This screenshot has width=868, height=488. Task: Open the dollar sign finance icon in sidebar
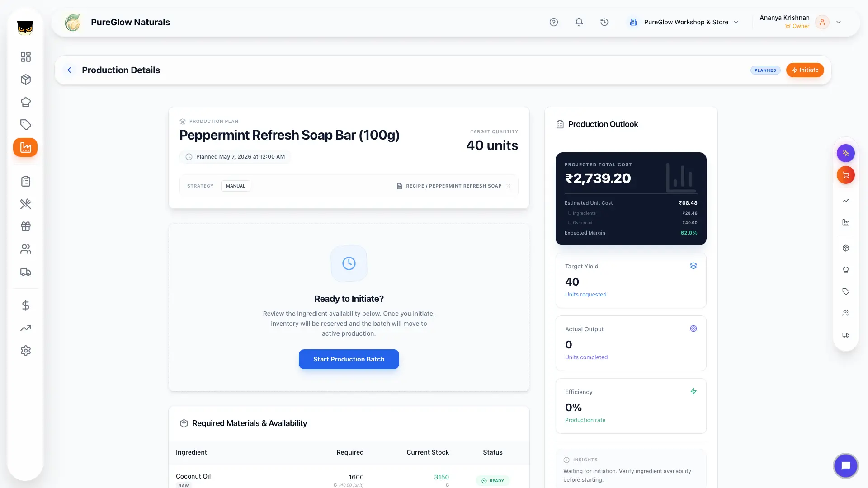tap(26, 305)
